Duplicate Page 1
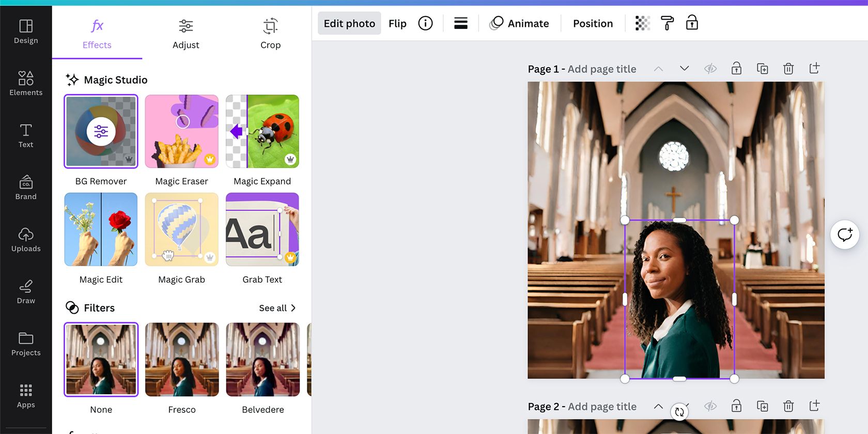The width and height of the screenshot is (868, 434). point(762,69)
